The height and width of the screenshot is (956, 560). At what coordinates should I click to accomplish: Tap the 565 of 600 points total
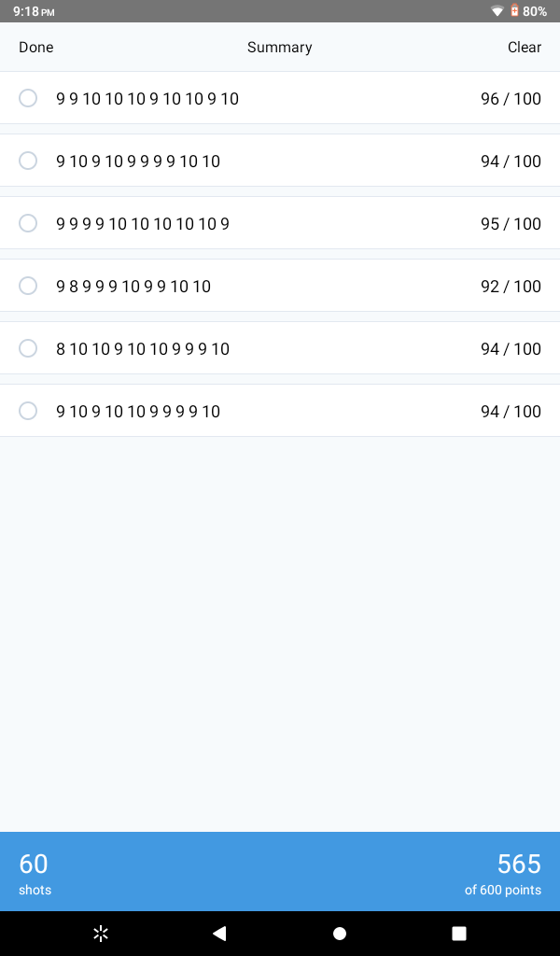[x=503, y=873]
